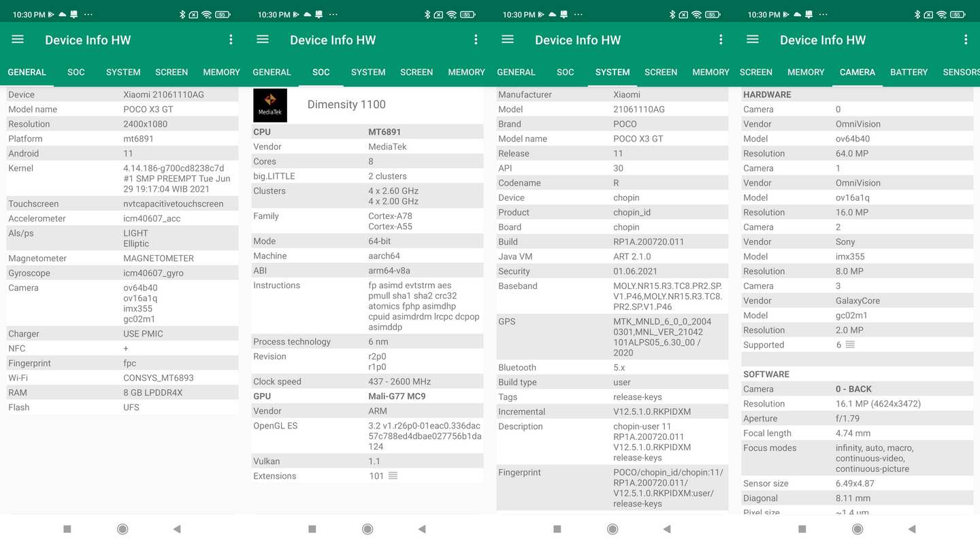
Task: Tap Android back arrow on GENERAL screen
Action: pos(177,529)
